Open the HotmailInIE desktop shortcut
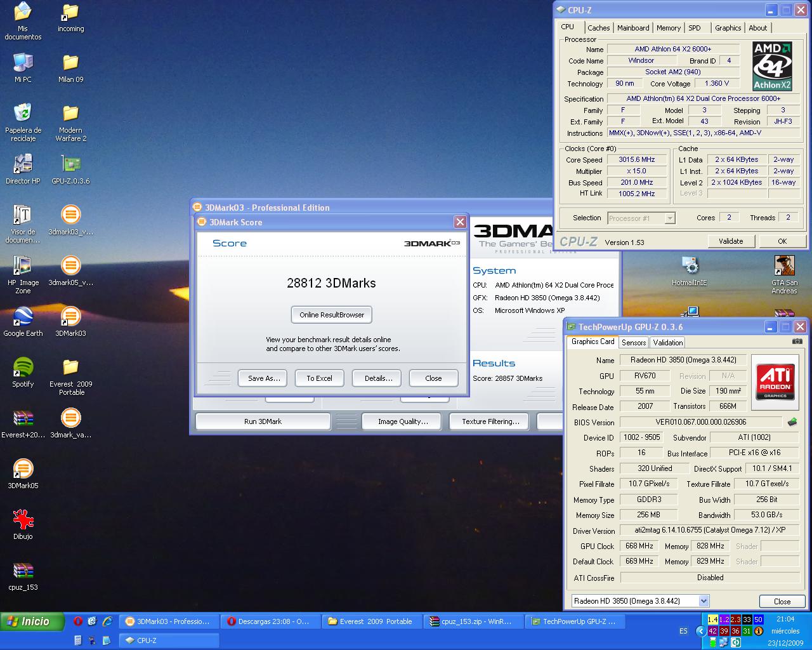The width and height of the screenshot is (812, 650). click(689, 270)
